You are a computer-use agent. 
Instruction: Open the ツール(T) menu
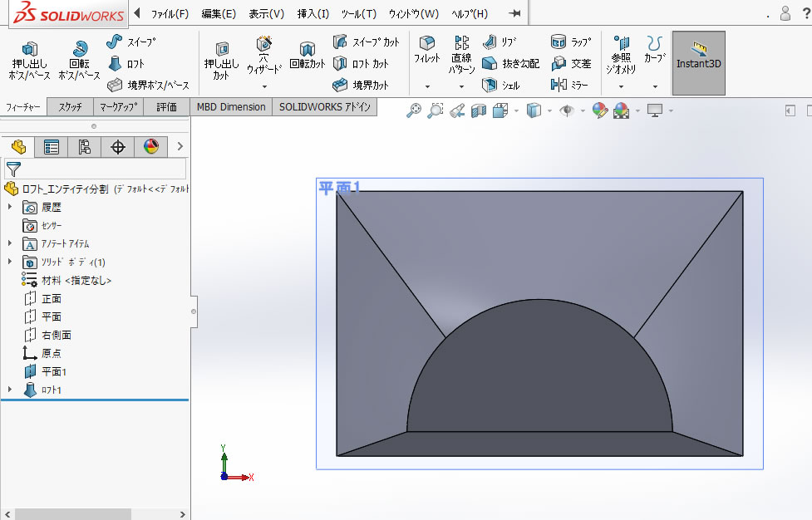coord(358,14)
